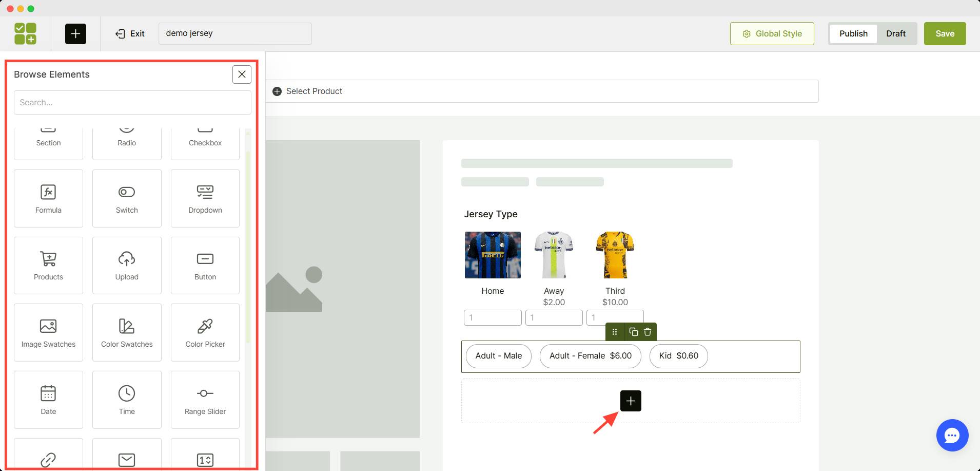Click the black plus add-element button in header

tap(75, 33)
